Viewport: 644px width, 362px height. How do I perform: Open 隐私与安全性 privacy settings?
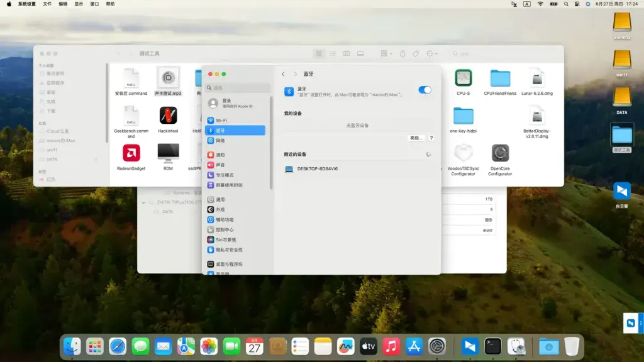[x=235, y=250]
